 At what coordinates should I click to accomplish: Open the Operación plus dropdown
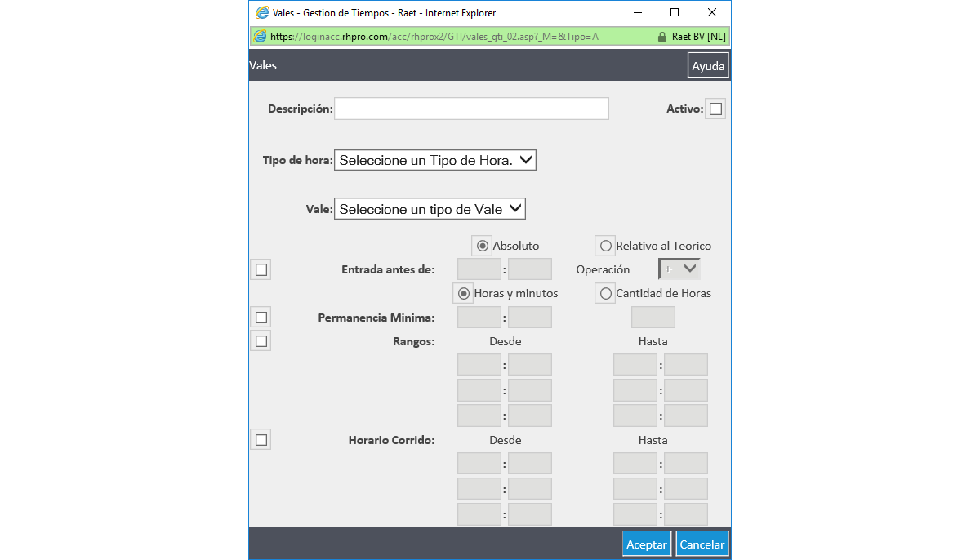(x=679, y=269)
